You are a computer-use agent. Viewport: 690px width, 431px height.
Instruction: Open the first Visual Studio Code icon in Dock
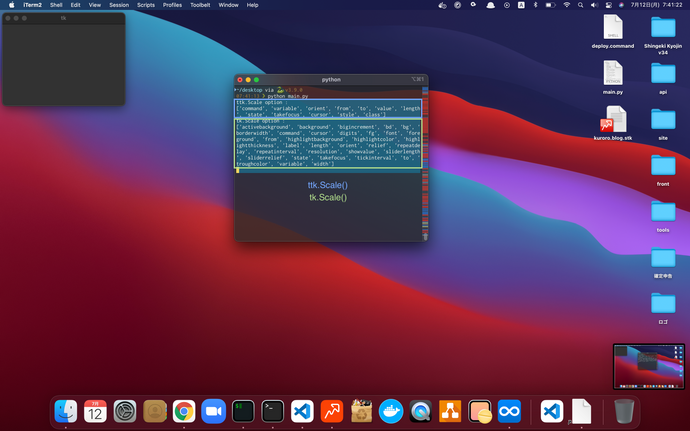tap(302, 411)
